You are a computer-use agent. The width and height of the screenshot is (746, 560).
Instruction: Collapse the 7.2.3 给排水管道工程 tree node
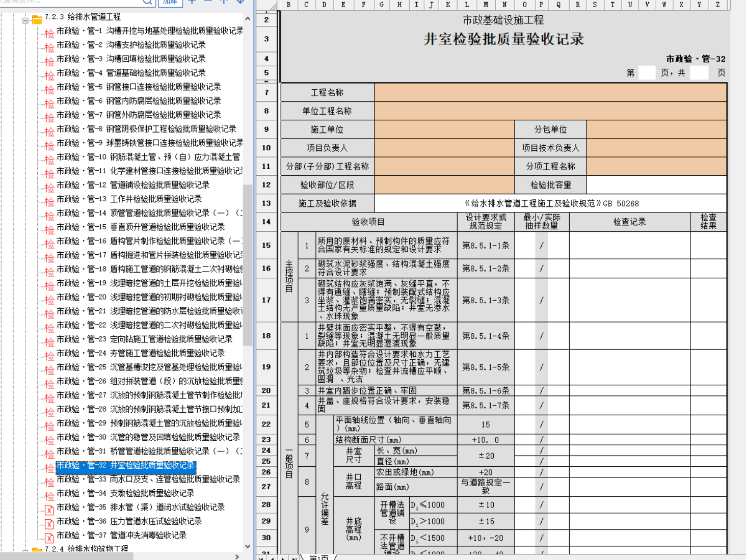pos(25,20)
